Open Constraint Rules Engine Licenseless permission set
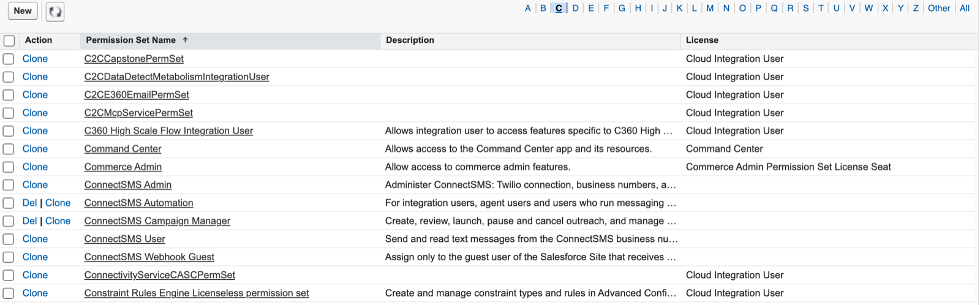Image resolution: width=980 pixels, height=305 pixels. (197, 293)
